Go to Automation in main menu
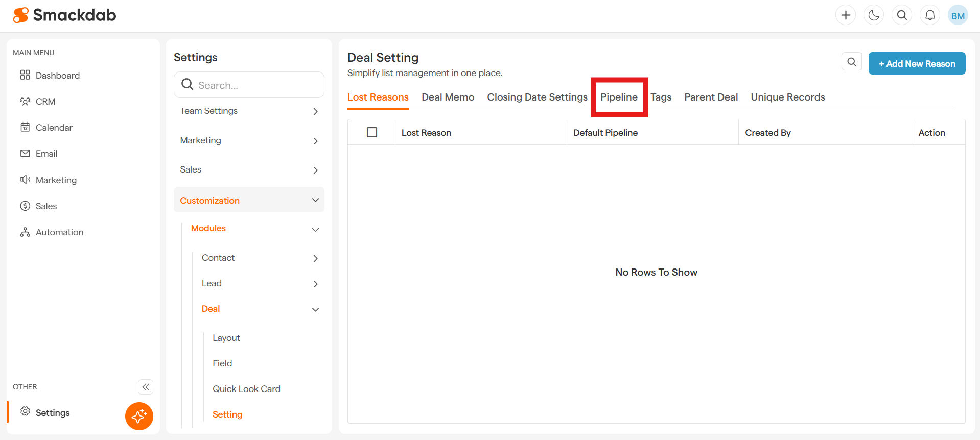 (x=59, y=232)
